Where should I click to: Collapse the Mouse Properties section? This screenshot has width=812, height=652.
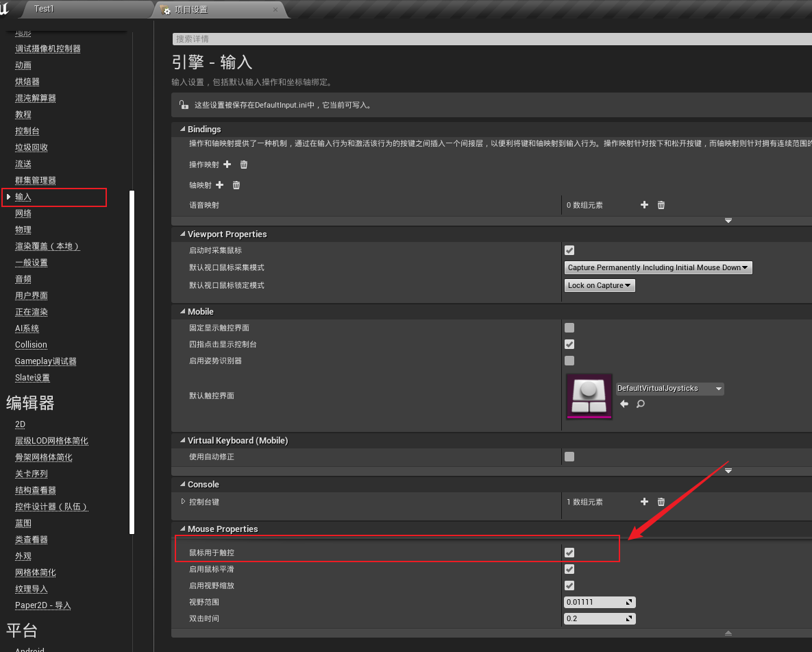pyautogui.click(x=182, y=529)
